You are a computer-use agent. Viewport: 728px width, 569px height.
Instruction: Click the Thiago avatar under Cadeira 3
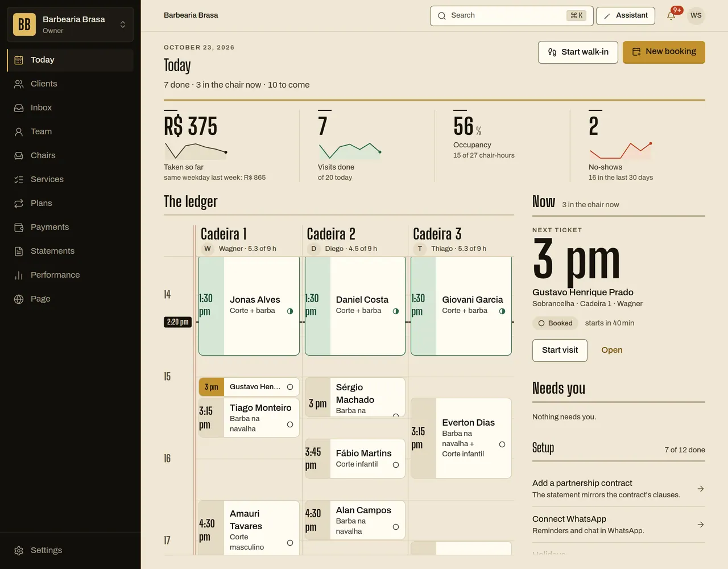click(x=420, y=249)
